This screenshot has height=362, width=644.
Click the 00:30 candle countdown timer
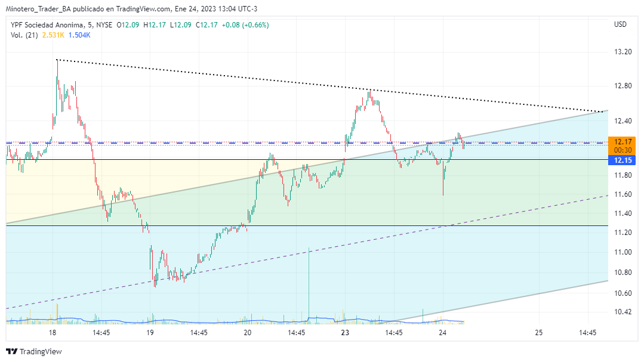point(623,150)
